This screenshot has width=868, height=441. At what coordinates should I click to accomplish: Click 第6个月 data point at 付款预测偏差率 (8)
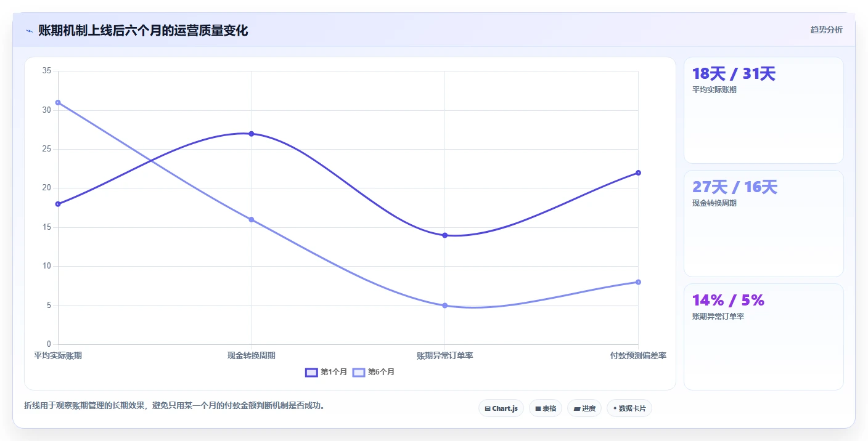(638, 282)
